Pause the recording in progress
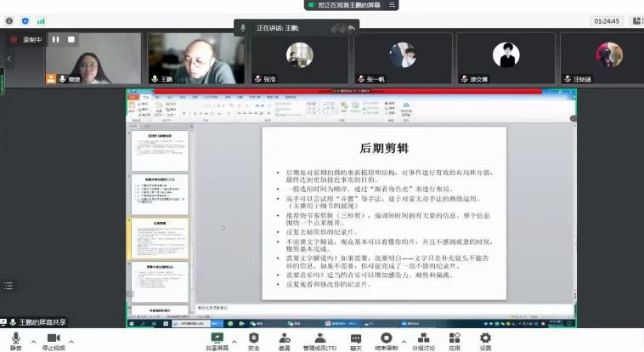The image size is (644, 352). click(56, 39)
